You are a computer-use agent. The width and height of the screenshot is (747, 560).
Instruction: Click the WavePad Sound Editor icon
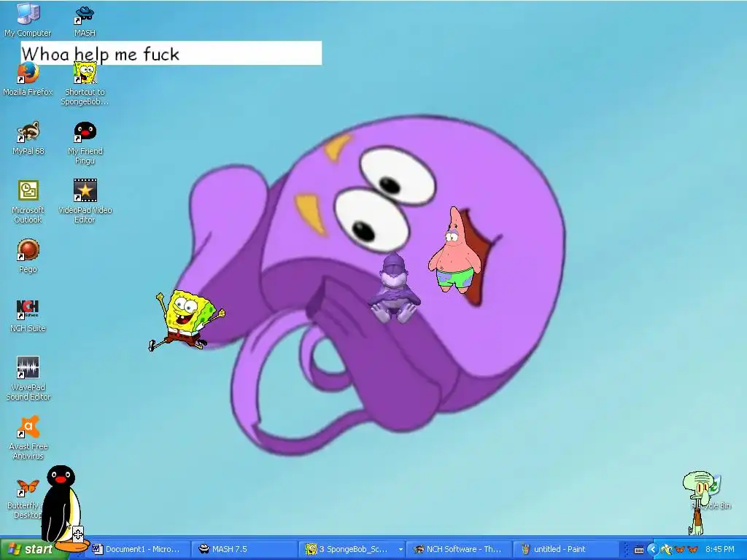point(28,379)
